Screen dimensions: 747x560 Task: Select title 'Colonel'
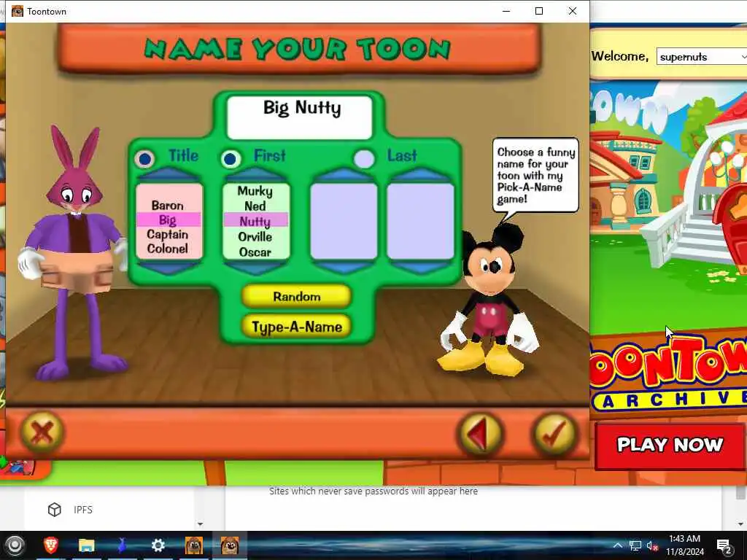(x=167, y=249)
